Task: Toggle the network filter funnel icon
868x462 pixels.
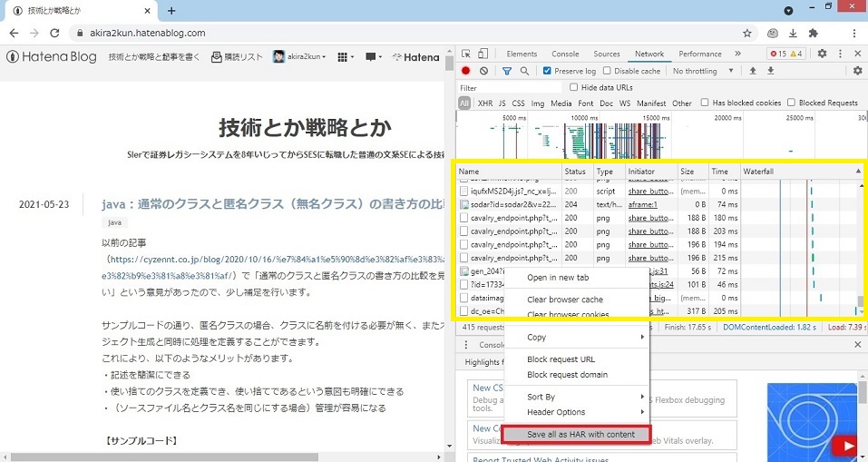Action: 506,71
